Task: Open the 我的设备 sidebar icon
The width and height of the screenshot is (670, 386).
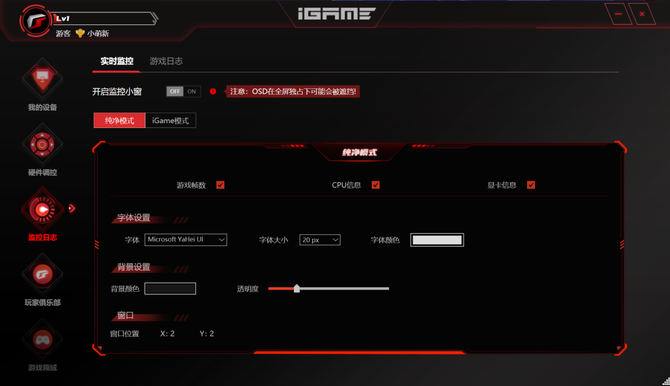Action: click(x=42, y=78)
